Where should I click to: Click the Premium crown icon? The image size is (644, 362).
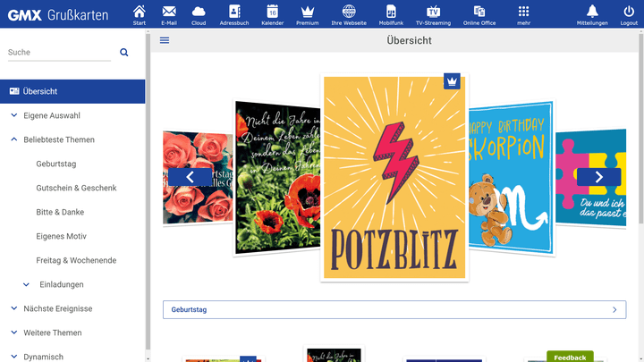[x=308, y=12]
